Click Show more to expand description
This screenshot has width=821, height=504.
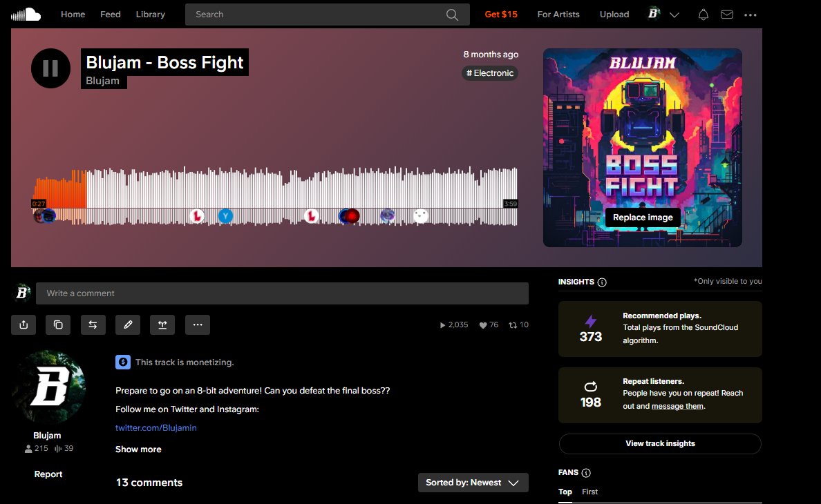tap(138, 449)
